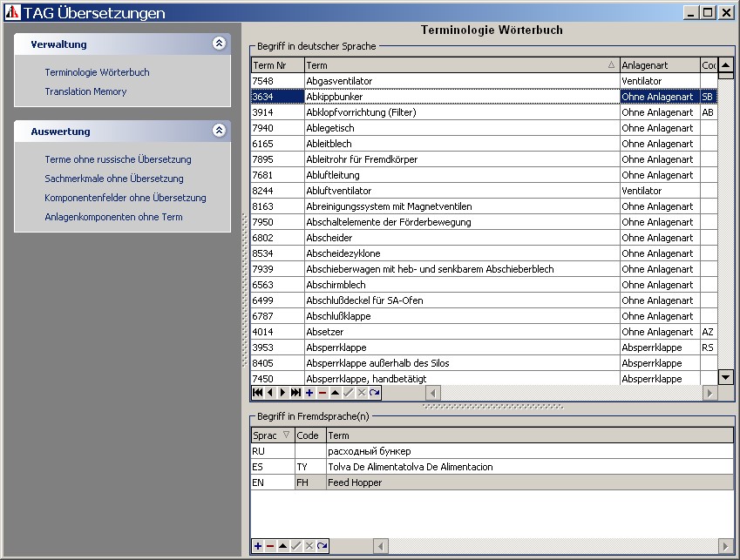
Task: Refresh the foreign-language terms grid
Action: pos(322,546)
